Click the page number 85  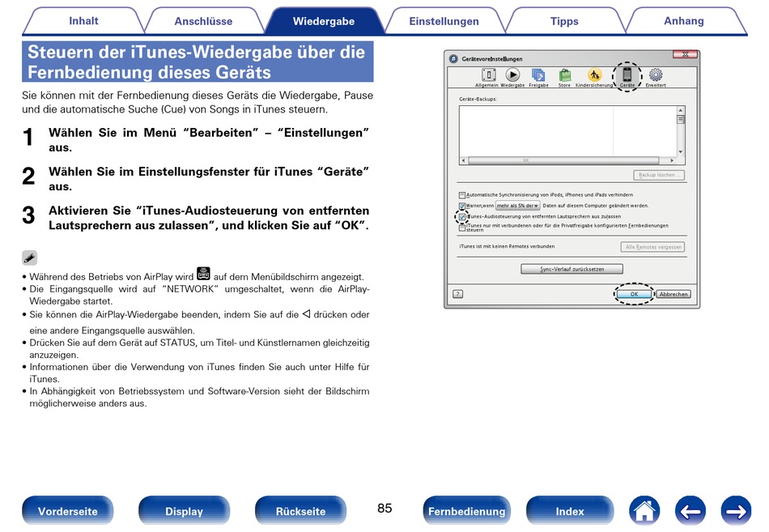(384, 508)
